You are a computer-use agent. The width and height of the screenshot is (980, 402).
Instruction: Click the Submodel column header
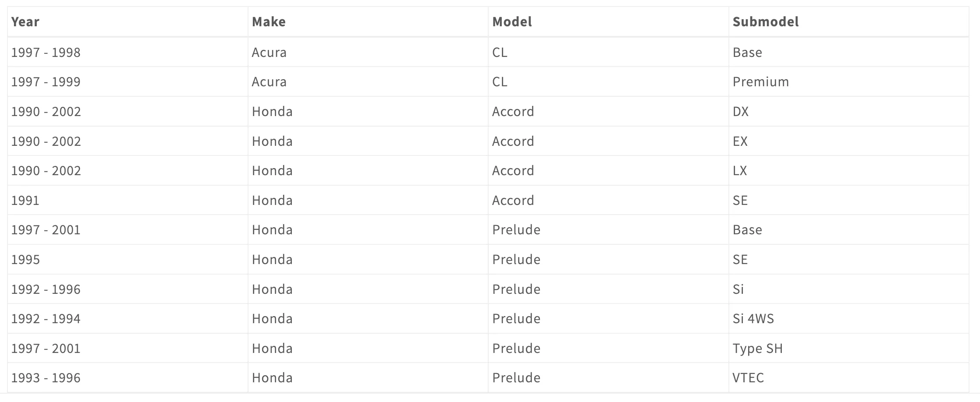click(766, 22)
